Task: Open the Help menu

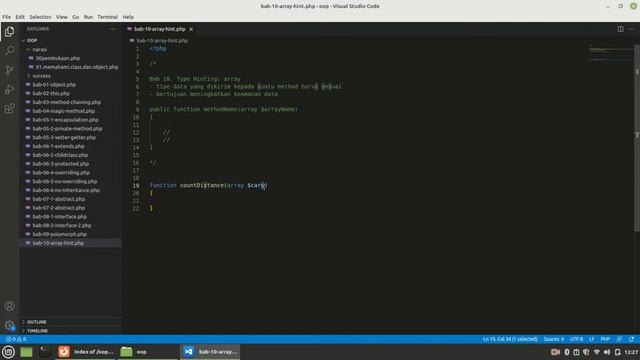Action: (128, 17)
